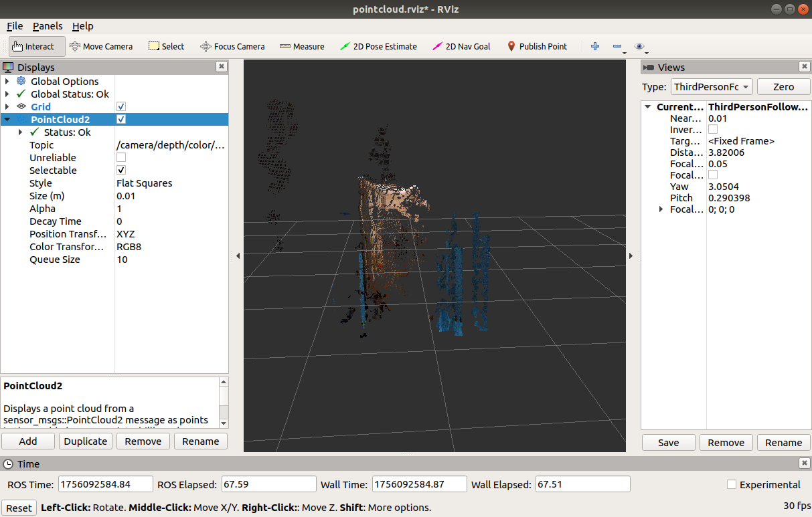Select the Publish Point tool
This screenshot has height=517, width=812.
[x=537, y=46]
